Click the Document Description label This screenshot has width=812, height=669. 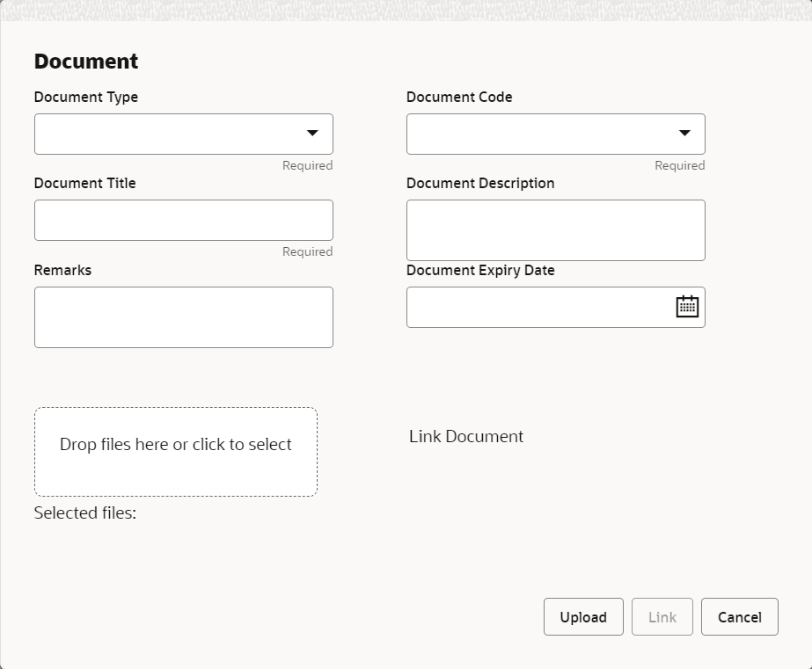[480, 184]
